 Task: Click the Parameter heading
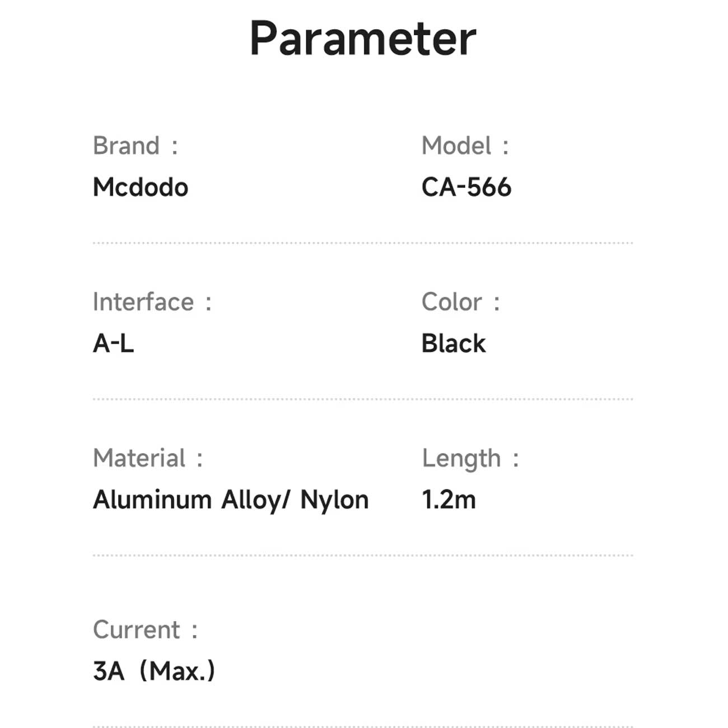[363, 38]
